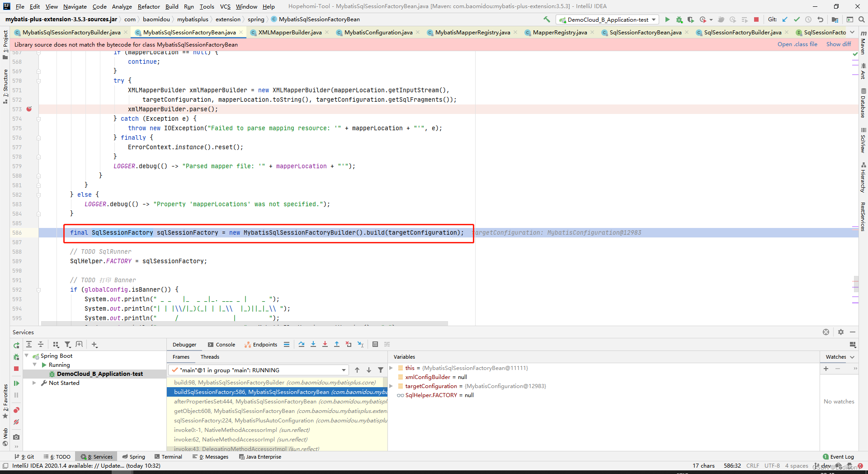Click Force Step Into red arrow icon
This screenshot has height=474, width=868.
325,344
